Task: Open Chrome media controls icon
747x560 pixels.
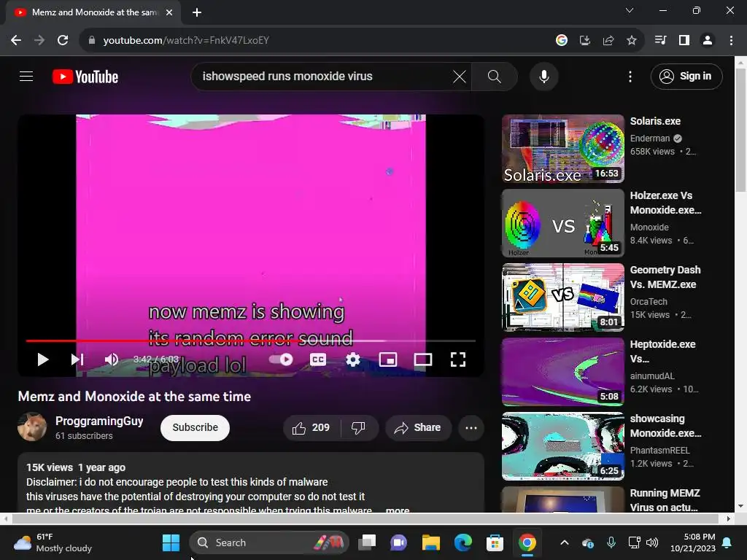Action: coord(660,40)
